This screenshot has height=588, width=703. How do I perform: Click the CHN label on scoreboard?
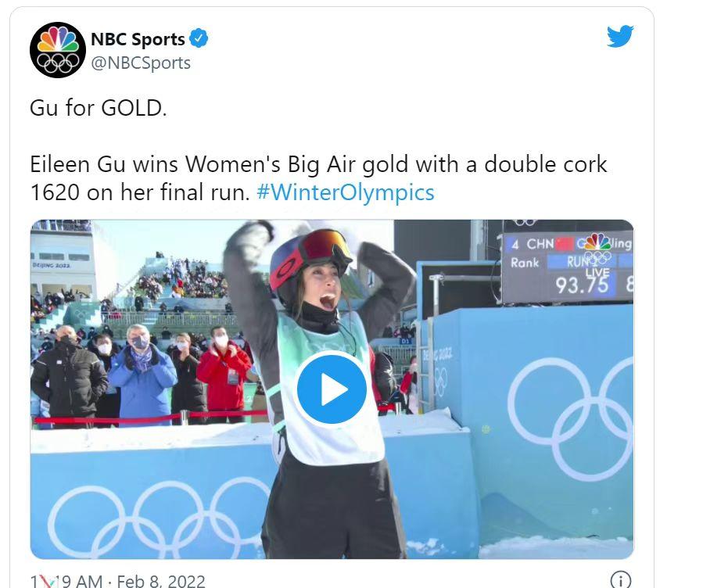pyautogui.click(x=540, y=243)
